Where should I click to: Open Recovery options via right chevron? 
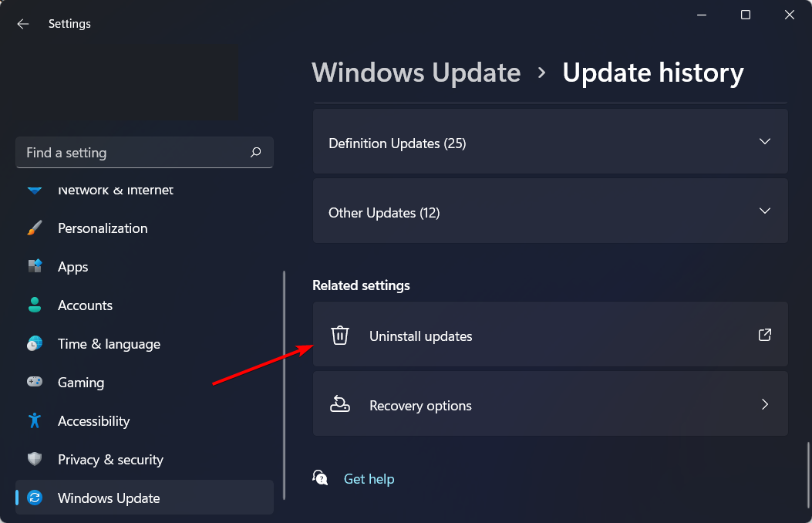pos(764,404)
